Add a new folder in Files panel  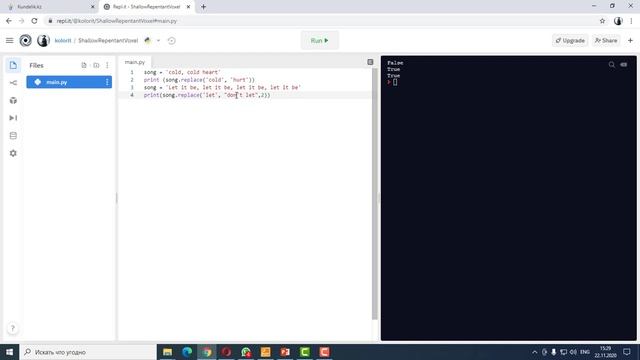coord(96,65)
